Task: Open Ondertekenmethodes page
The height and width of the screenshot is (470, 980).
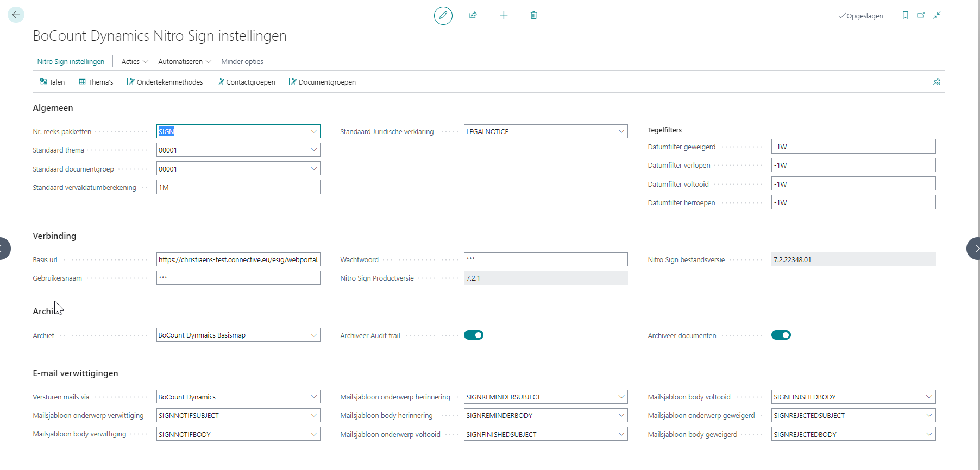Action: tap(165, 82)
